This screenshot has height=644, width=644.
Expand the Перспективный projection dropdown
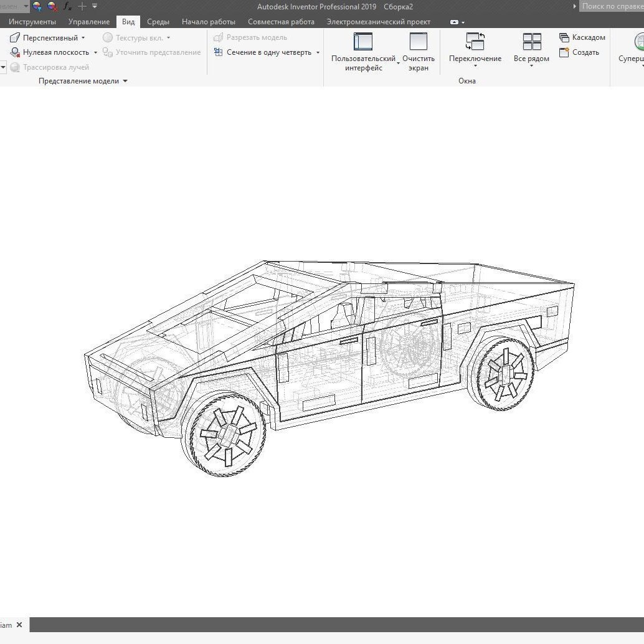pos(83,38)
